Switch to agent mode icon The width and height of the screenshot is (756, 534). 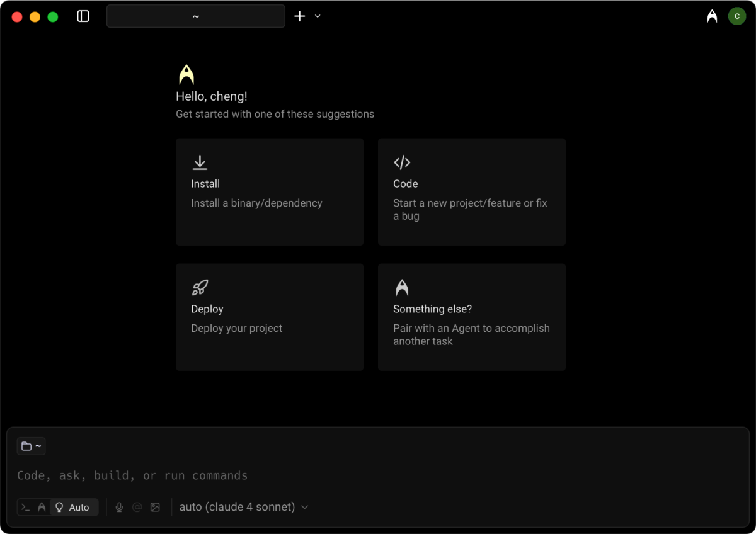pos(42,507)
